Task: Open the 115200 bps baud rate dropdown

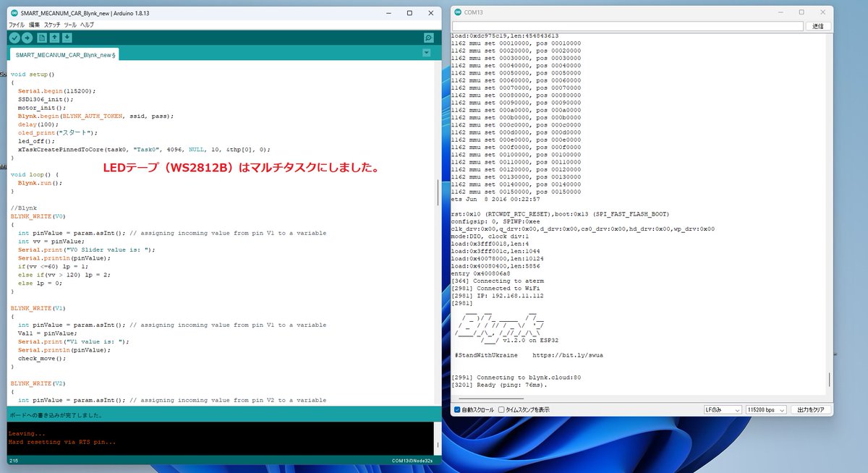Action: pos(765,409)
